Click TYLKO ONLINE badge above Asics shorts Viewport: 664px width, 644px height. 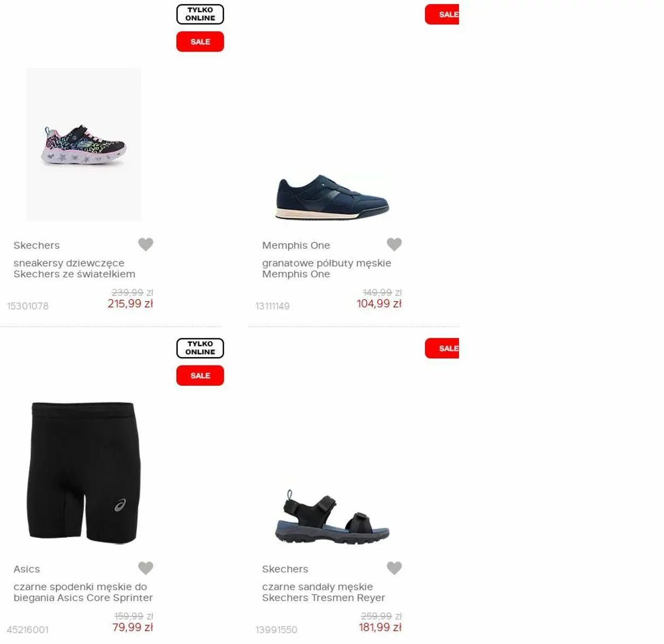pyautogui.click(x=200, y=348)
